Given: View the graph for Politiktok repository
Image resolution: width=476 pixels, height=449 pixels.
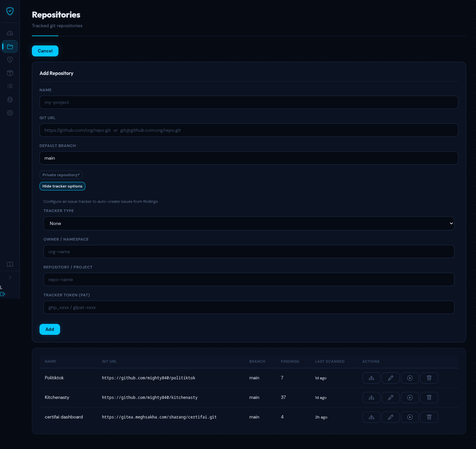Looking at the screenshot, I should click(x=371, y=378).
